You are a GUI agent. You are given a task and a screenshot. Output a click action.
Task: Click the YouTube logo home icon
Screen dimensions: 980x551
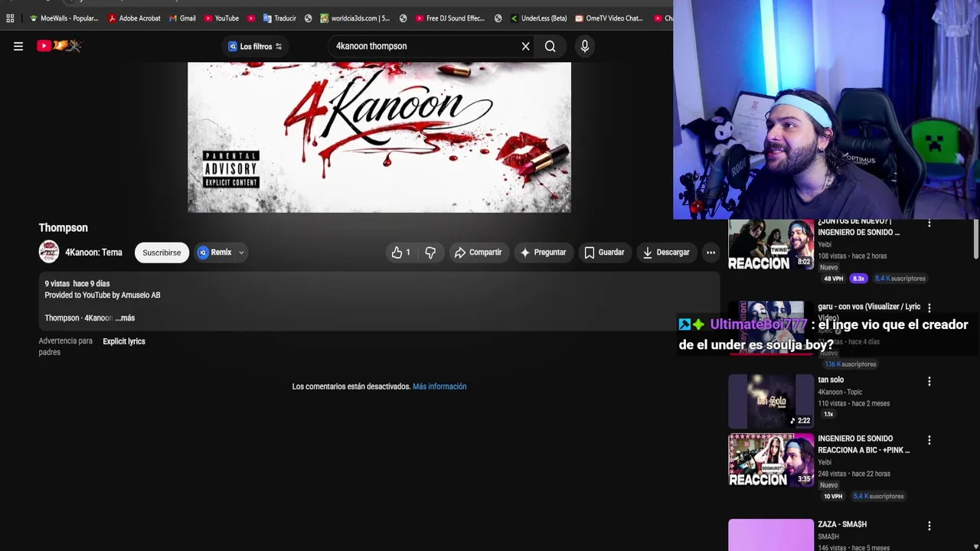click(x=59, y=46)
